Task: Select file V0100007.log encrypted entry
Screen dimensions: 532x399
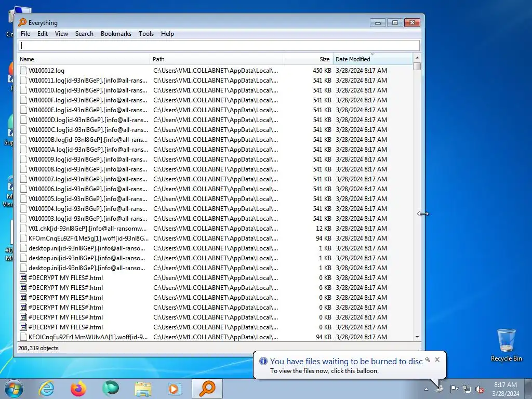Action: point(88,179)
